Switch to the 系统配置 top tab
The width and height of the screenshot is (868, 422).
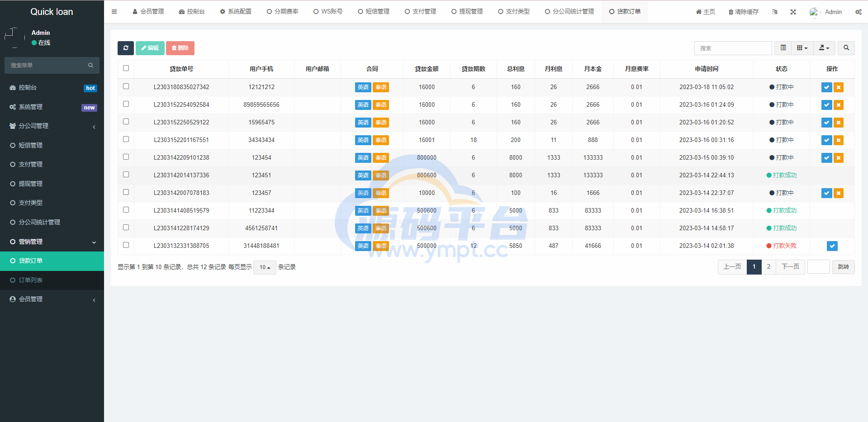coord(236,12)
